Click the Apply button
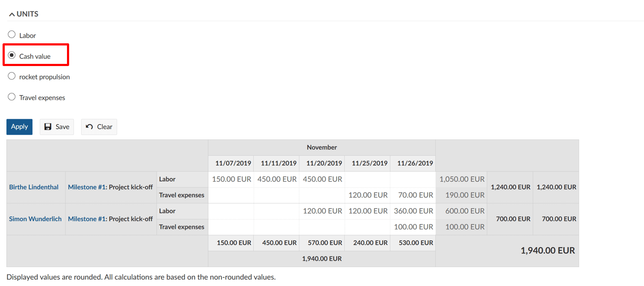The height and width of the screenshot is (286, 644). point(19,127)
